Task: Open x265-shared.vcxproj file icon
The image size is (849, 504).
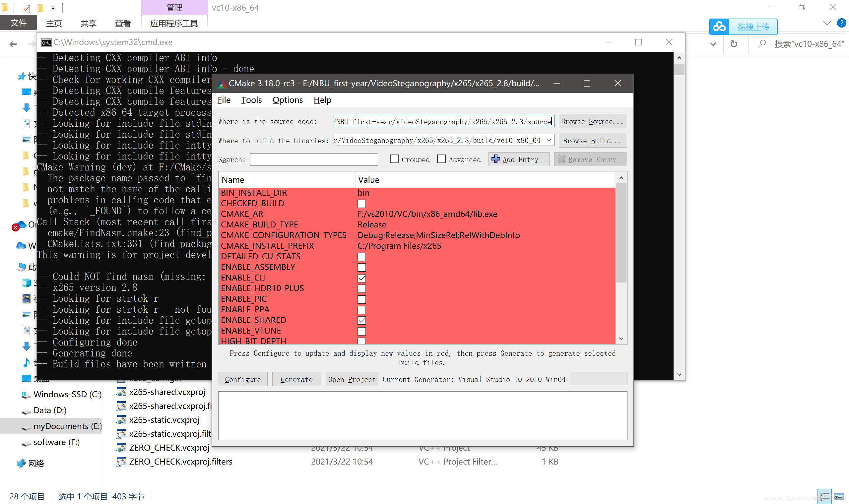Action: 121,392
